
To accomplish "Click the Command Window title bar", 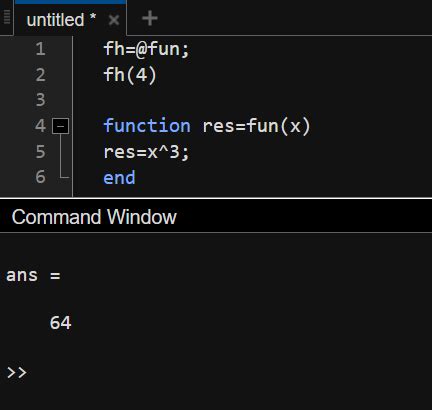I will pos(216,217).
